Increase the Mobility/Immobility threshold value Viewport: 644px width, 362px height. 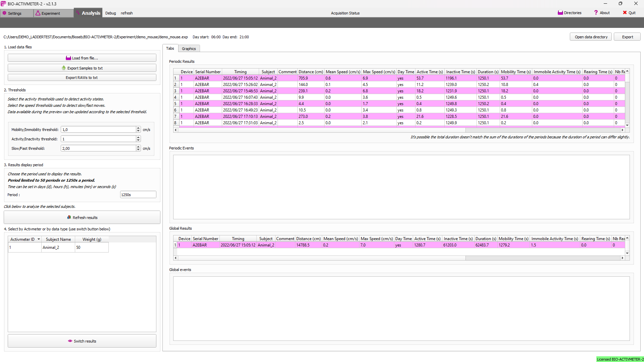pos(138,128)
